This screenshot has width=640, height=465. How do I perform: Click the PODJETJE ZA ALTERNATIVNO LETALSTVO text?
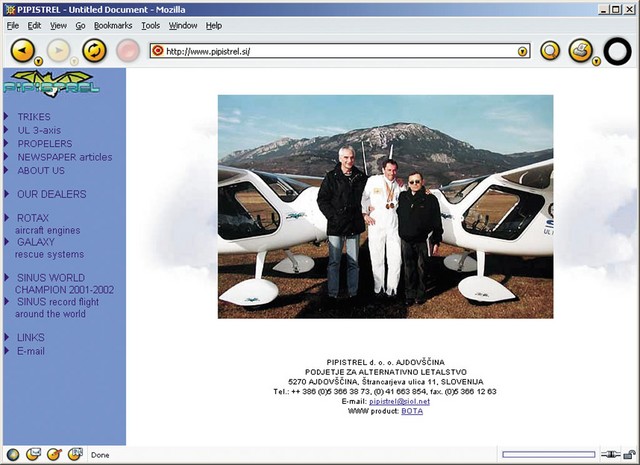coord(386,372)
